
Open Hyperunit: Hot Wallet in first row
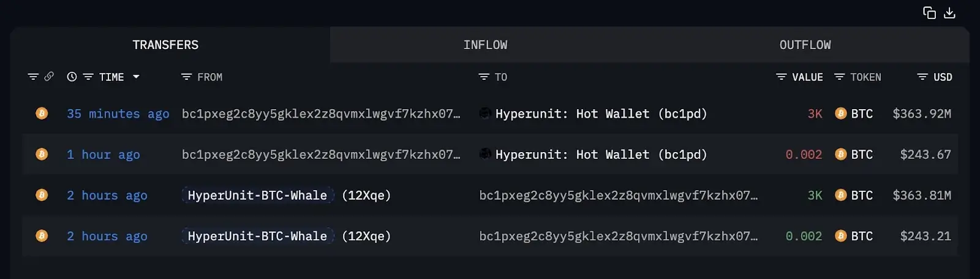(601, 113)
